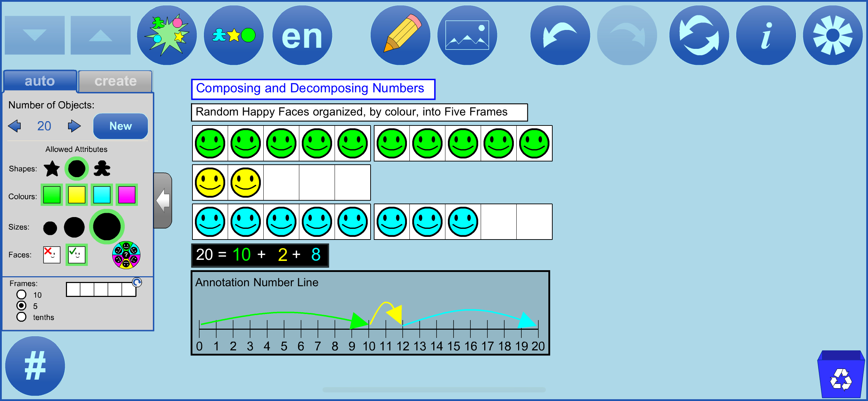Enable faces with check mark option
This screenshot has width=868, height=401.
pyautogui.click(x=77, y=255)
